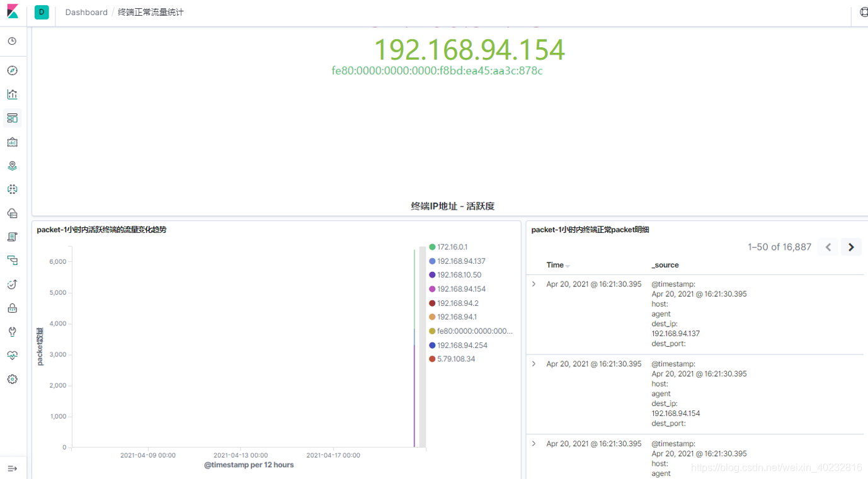Click the 终端正常流量统计 breadcrumb
868x479 pixels.
point(151,12)
